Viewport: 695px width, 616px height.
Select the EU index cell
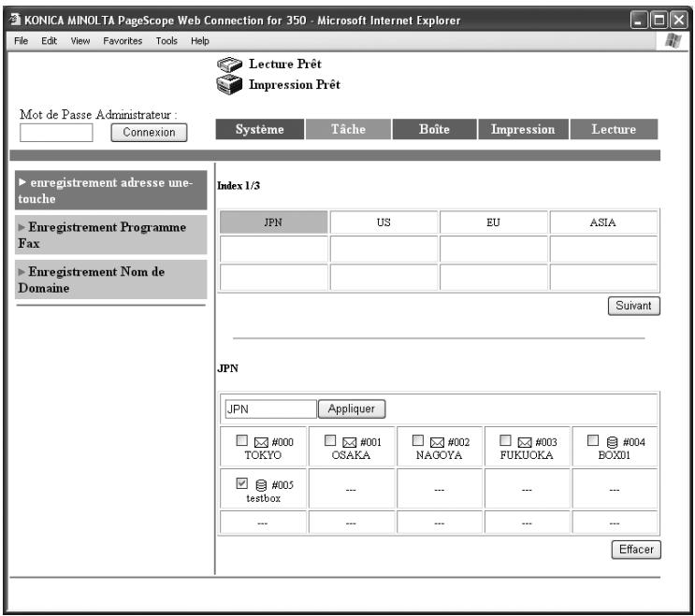click(x=493, y=222)
